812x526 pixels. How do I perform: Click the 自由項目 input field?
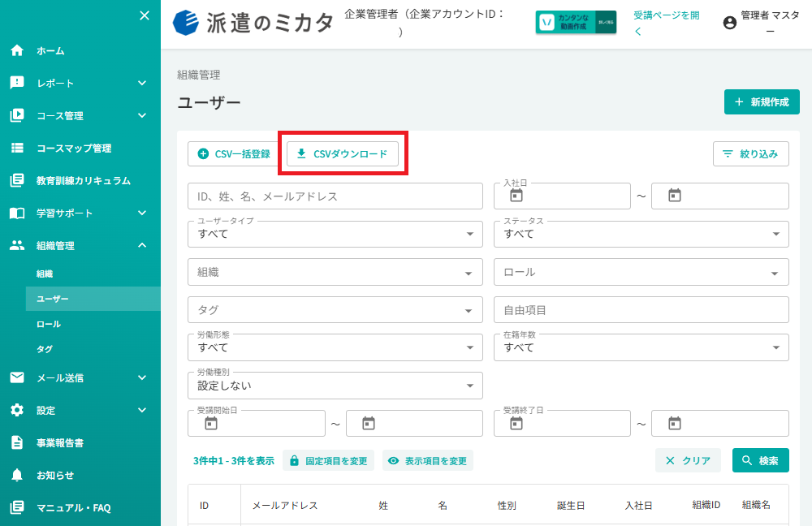pos(641,309)
